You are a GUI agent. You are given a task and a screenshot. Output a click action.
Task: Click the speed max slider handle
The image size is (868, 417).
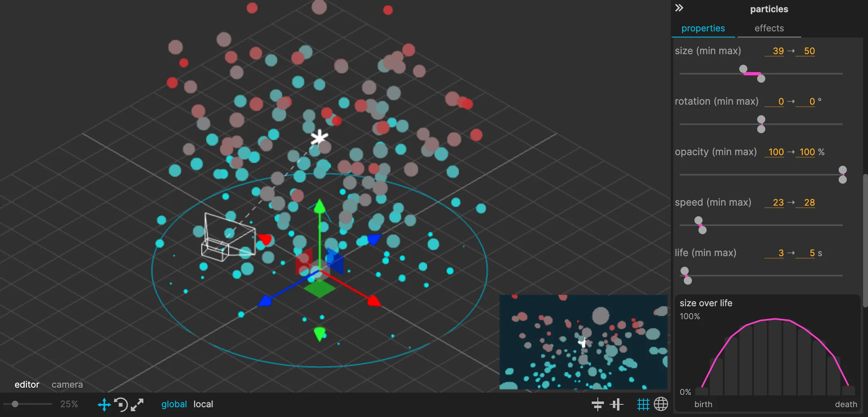tap(703, 230)
